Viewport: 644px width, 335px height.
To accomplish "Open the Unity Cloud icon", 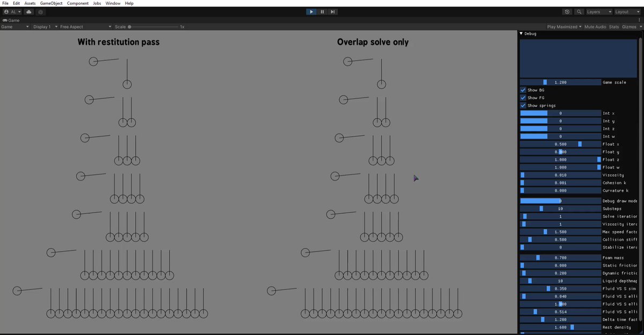I will (x=29, y=12).
